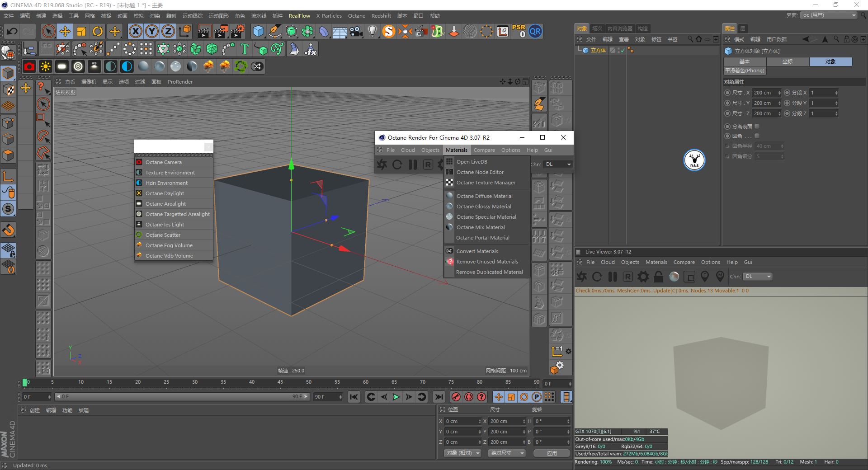Click the pause icon in the Octane Render dialog
The width and height of the screenshot is (868, 470).
pyautogui.click(x=413, y=164)
